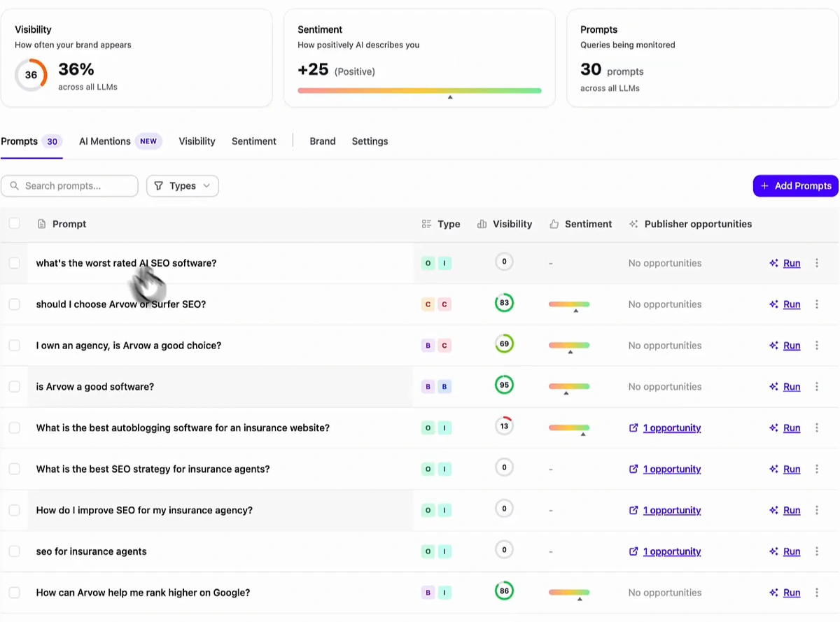Click the Search prompts input field
The height and width of the screenshot is (622, 840).
point(69,186)
